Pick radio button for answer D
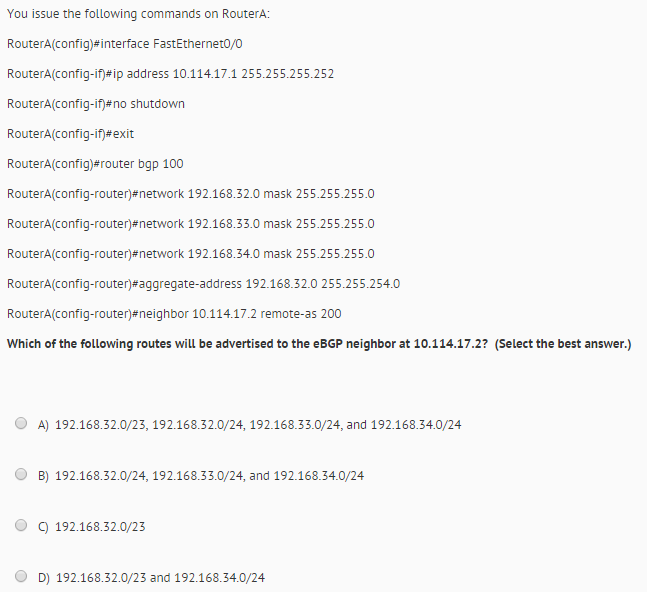 (21, 576)
